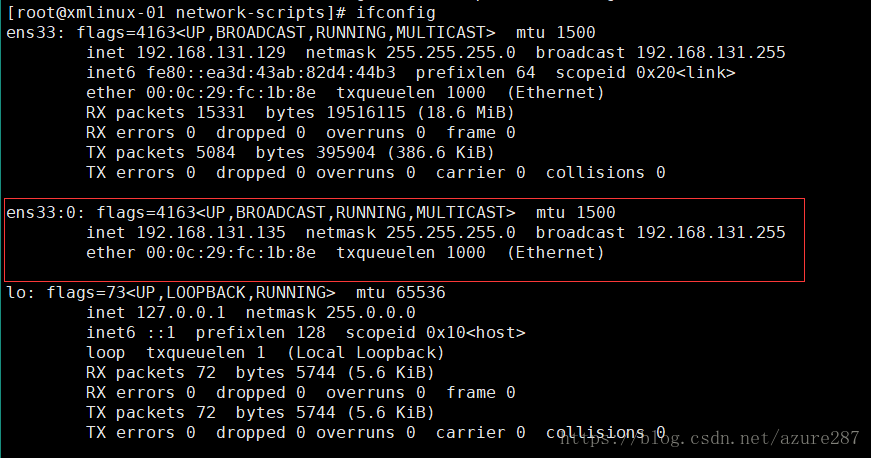Click the broadcast address on the ens33:0 inet line
The image size is (871, 458).
(711, 232)
